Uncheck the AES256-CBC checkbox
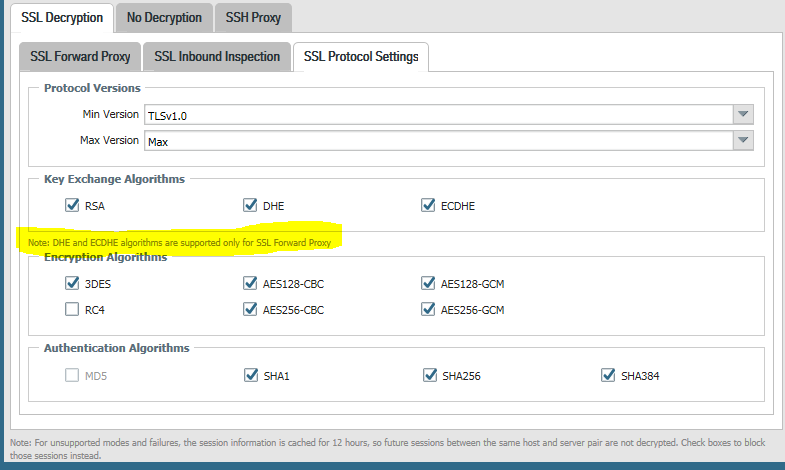This screenshot has width=785, height=470. [x=250, y=309]
